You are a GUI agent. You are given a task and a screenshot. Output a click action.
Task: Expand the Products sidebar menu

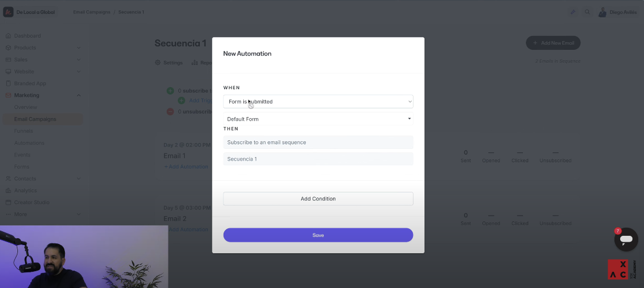(79, 48)
